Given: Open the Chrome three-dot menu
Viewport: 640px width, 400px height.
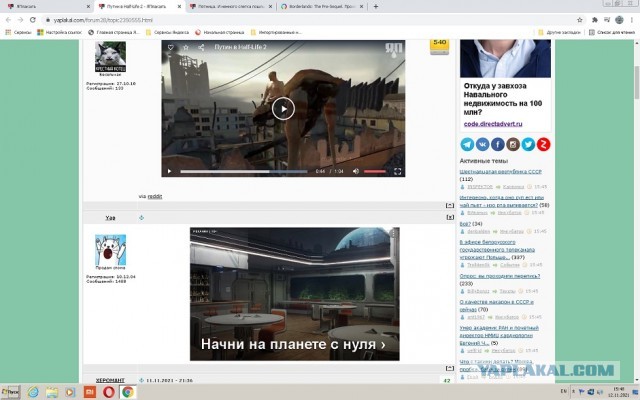Looking at the screenshot, I should (x=632, y=20).
